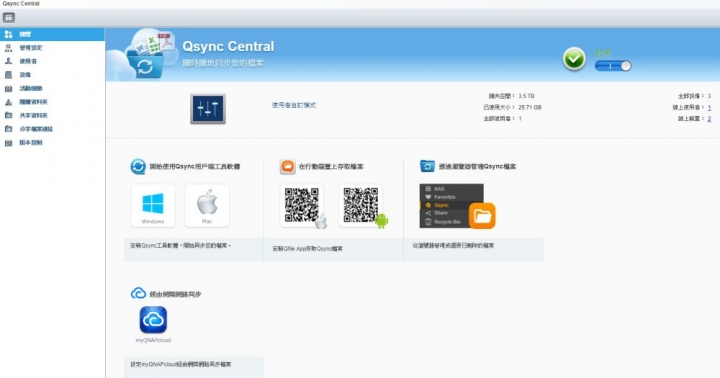Click the "25.71 GB" used size value
Image resolution: width=720 pixels, height=378 pixels.
[x=530, y=107]
